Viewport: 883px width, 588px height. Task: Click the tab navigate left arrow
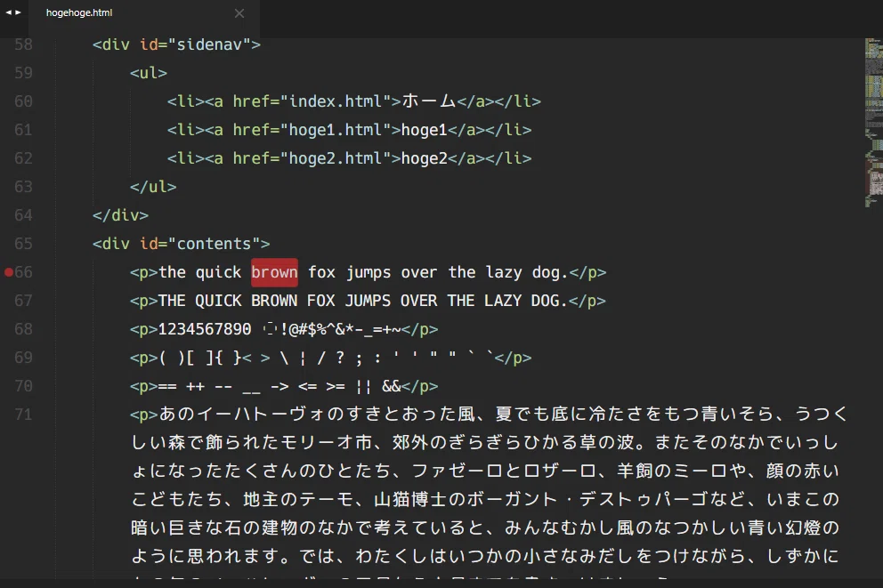tap(8, 12)
